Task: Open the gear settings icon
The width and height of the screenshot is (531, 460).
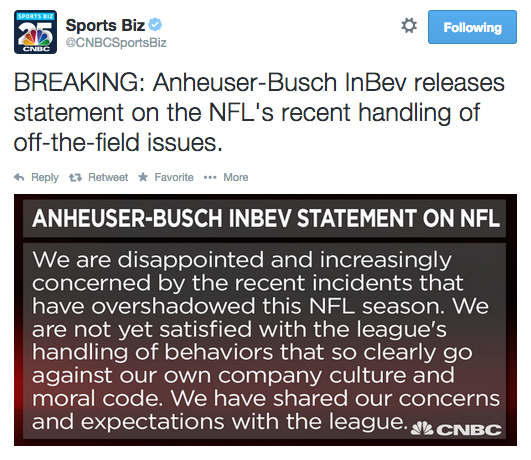Action: point(409,26)
